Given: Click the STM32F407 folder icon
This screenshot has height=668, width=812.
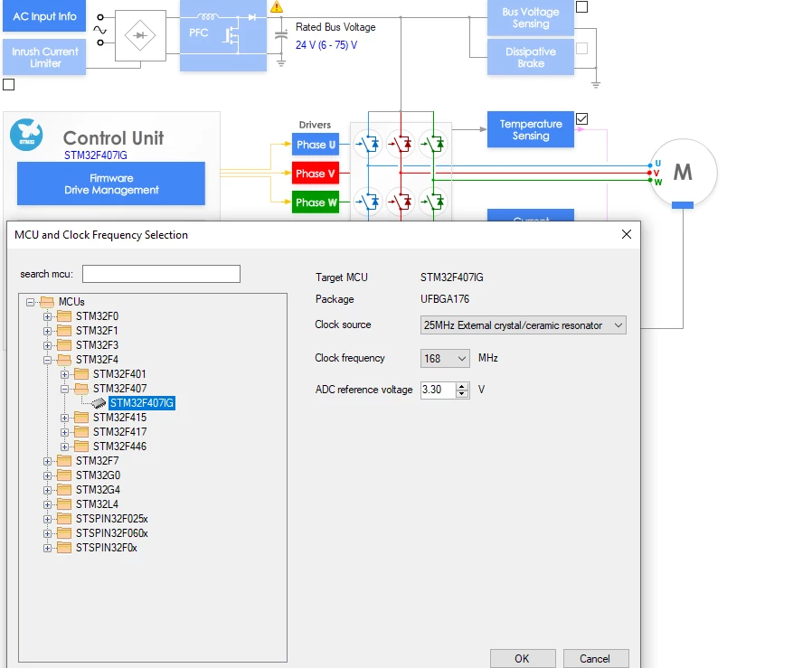Looking at the screenshot, I should (x=81, y=389).
